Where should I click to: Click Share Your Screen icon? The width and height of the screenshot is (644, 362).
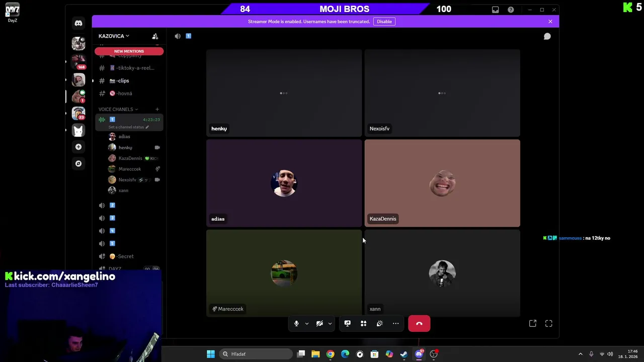click(x=348, y=324)
